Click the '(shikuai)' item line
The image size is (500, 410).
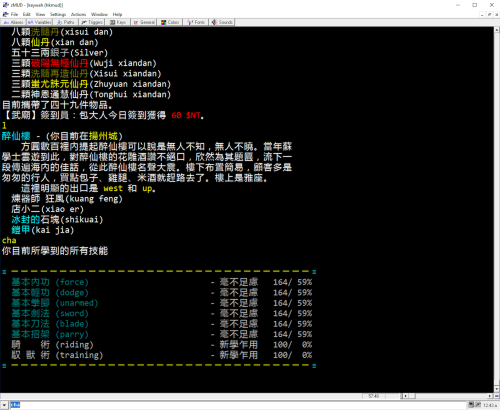point(57,219)
